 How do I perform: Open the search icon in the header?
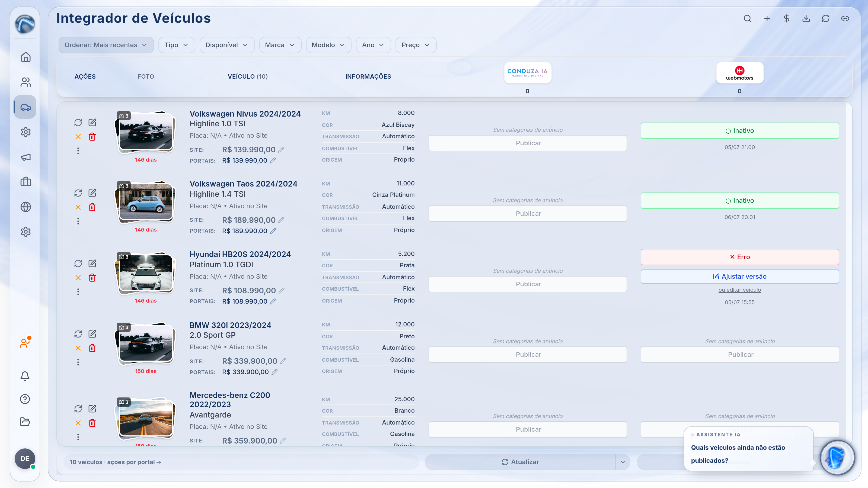click(x=747, y=18)
